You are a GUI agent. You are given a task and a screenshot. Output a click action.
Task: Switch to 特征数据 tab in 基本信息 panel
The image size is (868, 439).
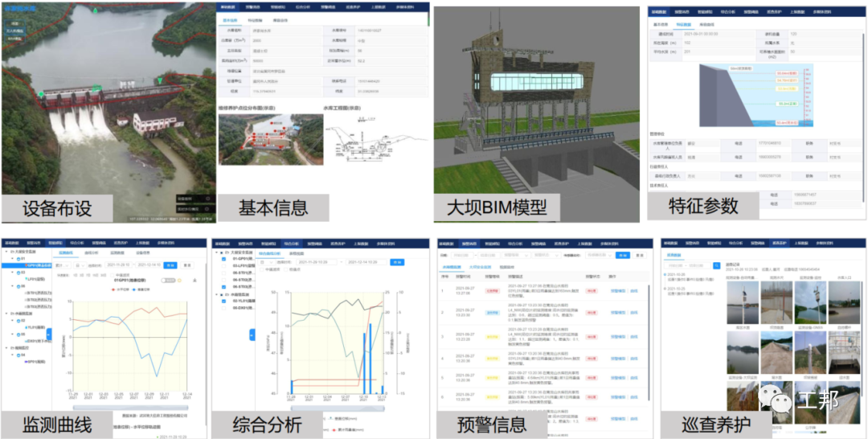point(256,20)
